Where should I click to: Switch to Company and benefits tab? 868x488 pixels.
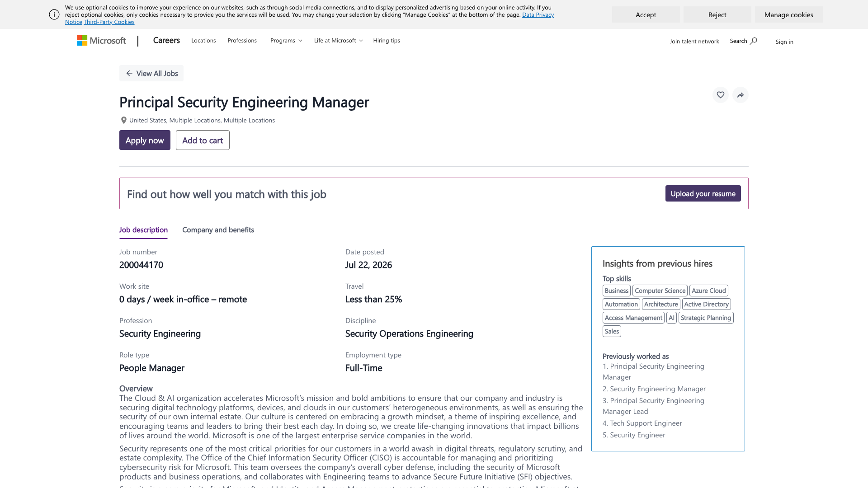tap(218, 230)
